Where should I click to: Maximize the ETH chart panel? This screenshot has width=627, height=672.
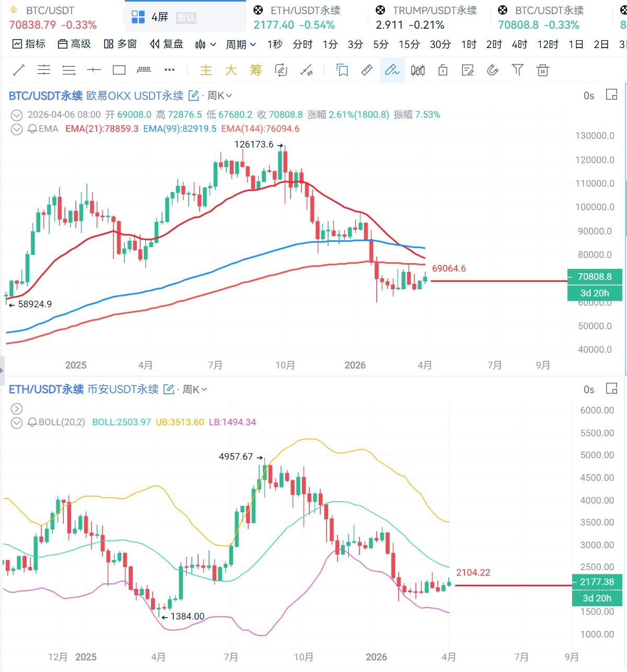pos(611,388)
